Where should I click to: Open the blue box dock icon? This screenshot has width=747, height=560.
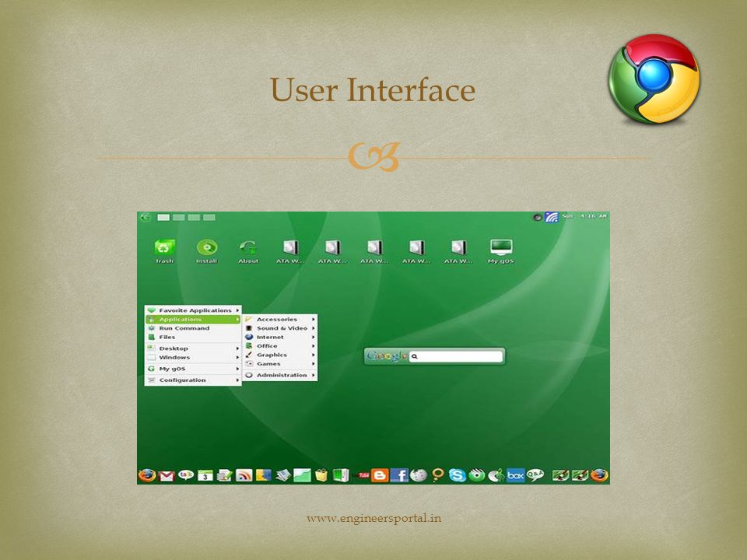[515, 475]
